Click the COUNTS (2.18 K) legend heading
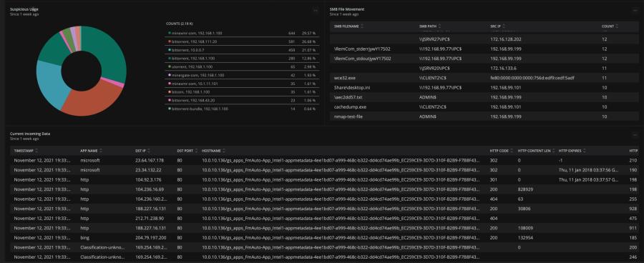 (x=180, y=24)
